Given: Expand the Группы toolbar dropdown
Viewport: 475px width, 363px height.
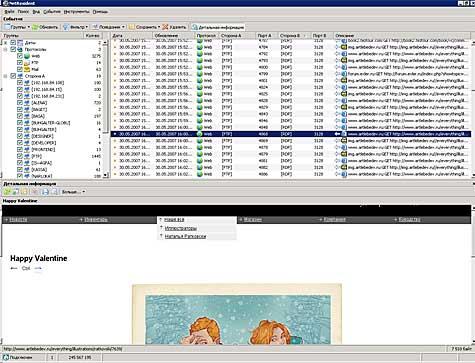Looking at the screenshot, I should (28, 27).
